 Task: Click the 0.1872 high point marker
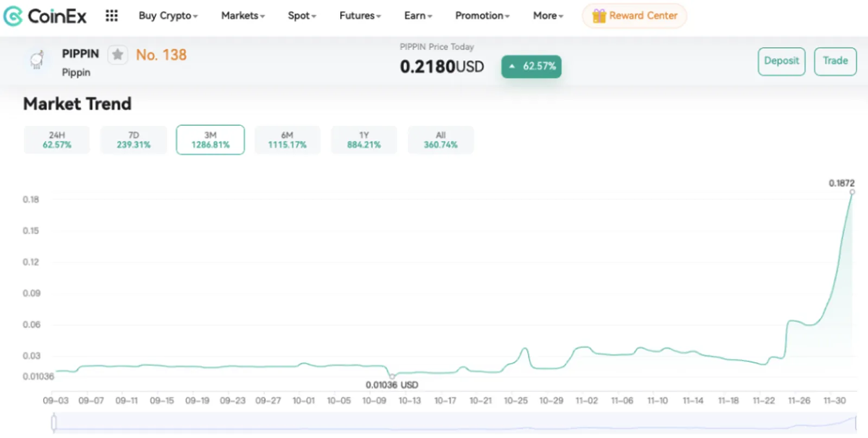852,192
